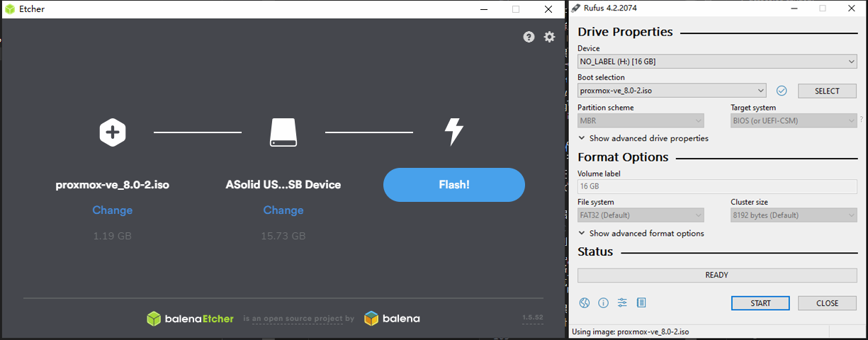Click START button in Rufus
The image size is (868, 340).
[x=760, y=303]
